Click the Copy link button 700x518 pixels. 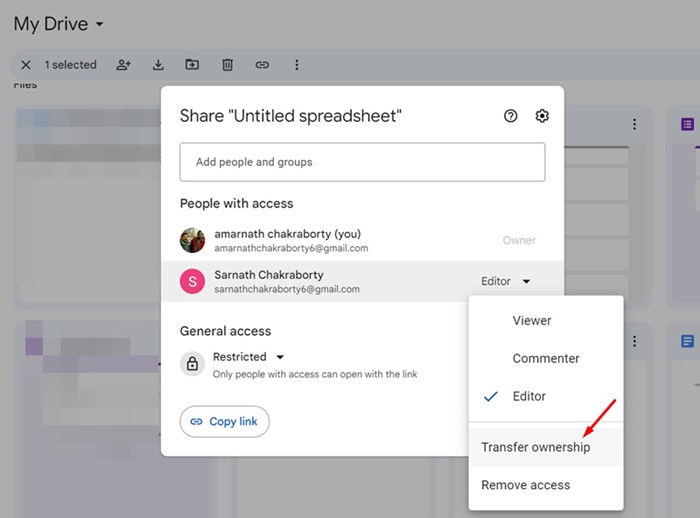point(225,422)
